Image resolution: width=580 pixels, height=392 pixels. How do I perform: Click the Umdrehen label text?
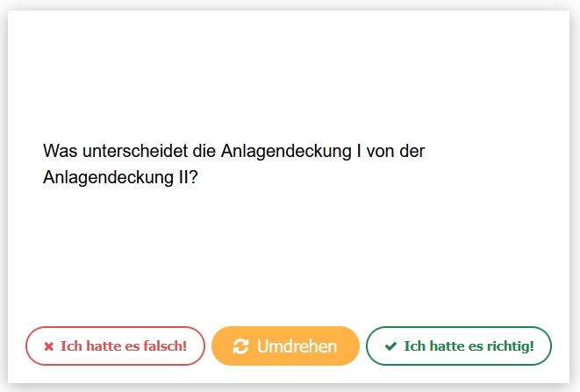click(297, 346)
